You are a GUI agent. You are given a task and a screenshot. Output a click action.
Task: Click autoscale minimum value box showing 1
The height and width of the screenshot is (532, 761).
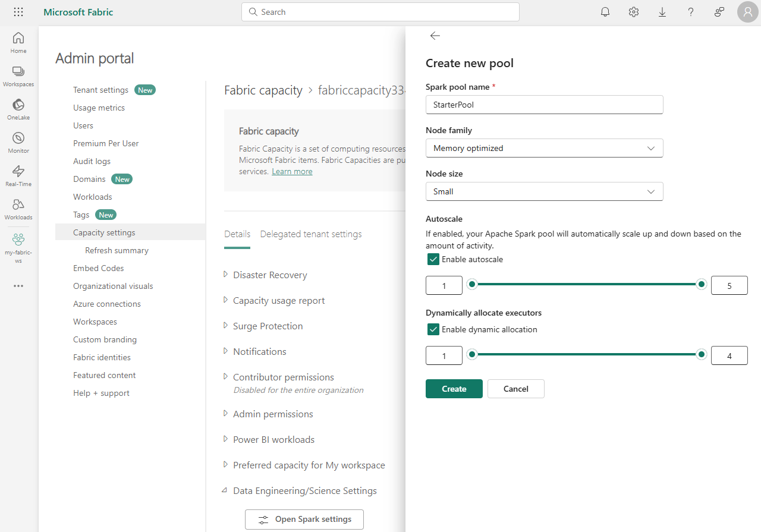[x=444, y=285]
